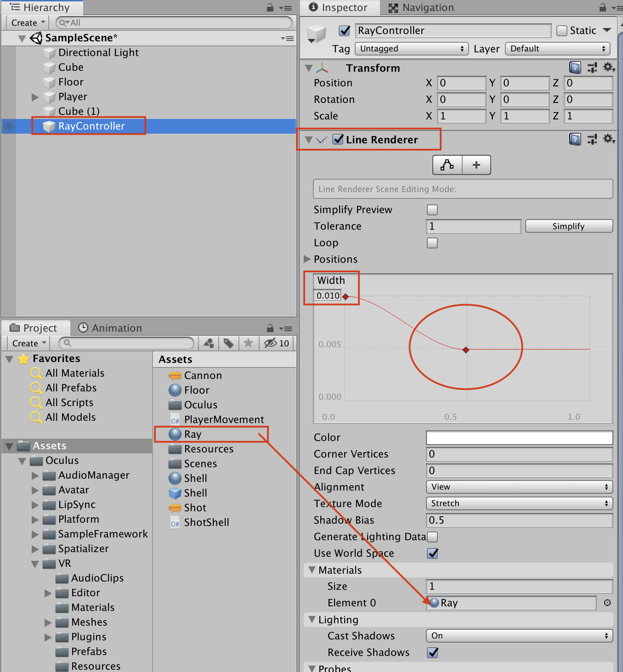
Task: Expand the Player object in Hierarchy
Action: (x=35, y=97)
